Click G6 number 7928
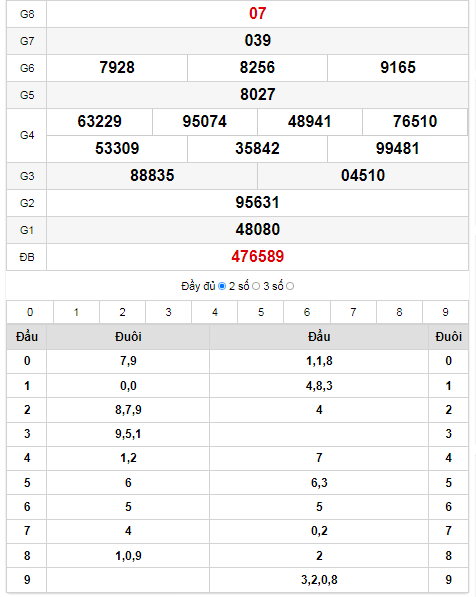476x597 pixels. (117, 68)
